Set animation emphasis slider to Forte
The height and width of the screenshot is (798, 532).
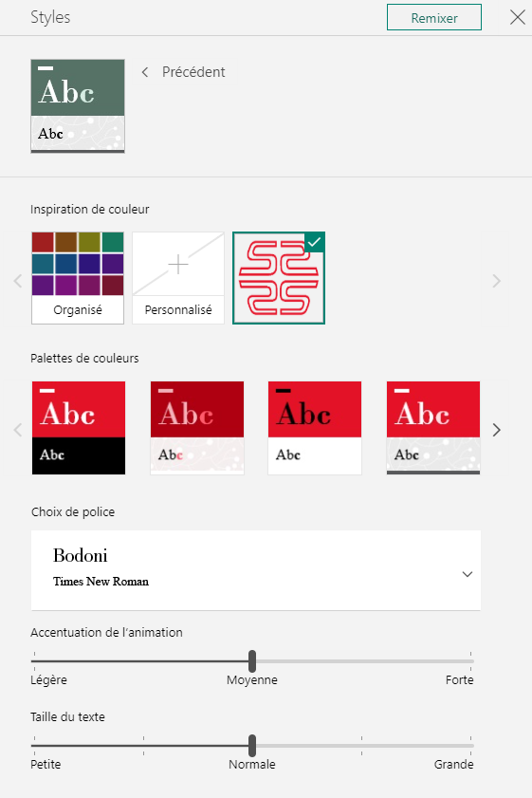click(471, 661)
